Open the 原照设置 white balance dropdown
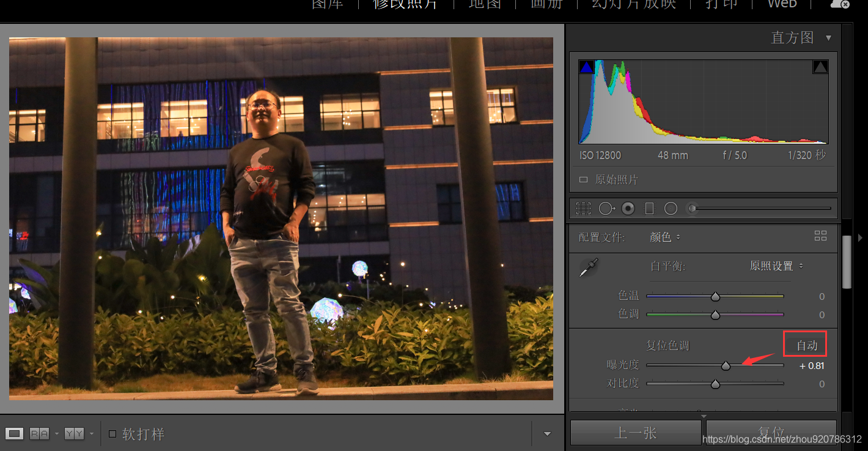This screenshot has width=868, height=451. click(x=776, y=266)
